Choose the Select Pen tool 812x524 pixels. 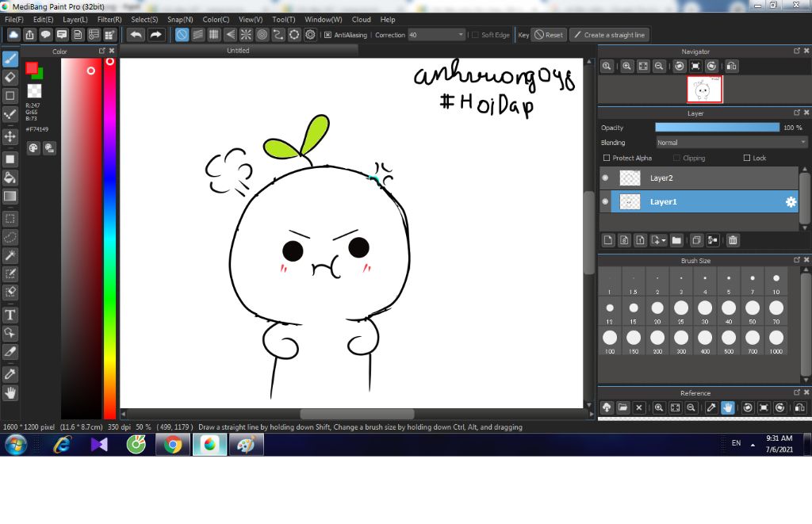[10, 274]
